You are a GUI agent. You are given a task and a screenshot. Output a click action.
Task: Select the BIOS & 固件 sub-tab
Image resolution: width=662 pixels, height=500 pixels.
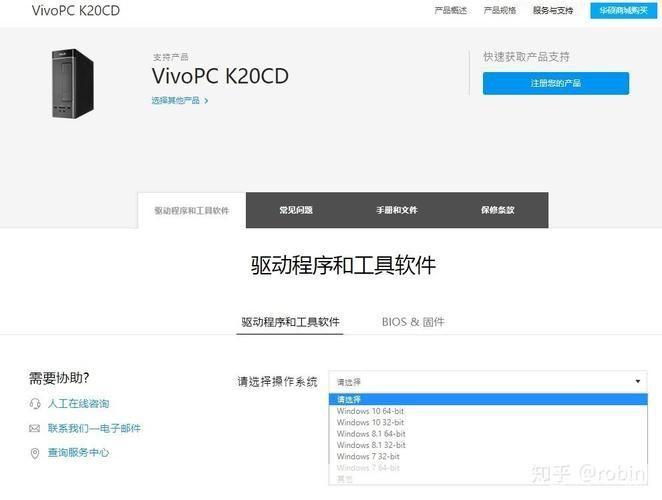(413, 322)
